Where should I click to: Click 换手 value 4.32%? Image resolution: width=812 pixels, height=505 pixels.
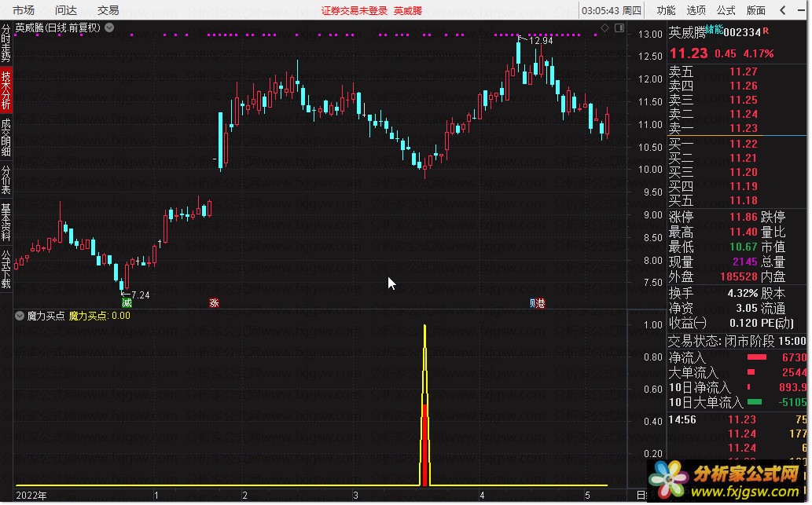742,294
